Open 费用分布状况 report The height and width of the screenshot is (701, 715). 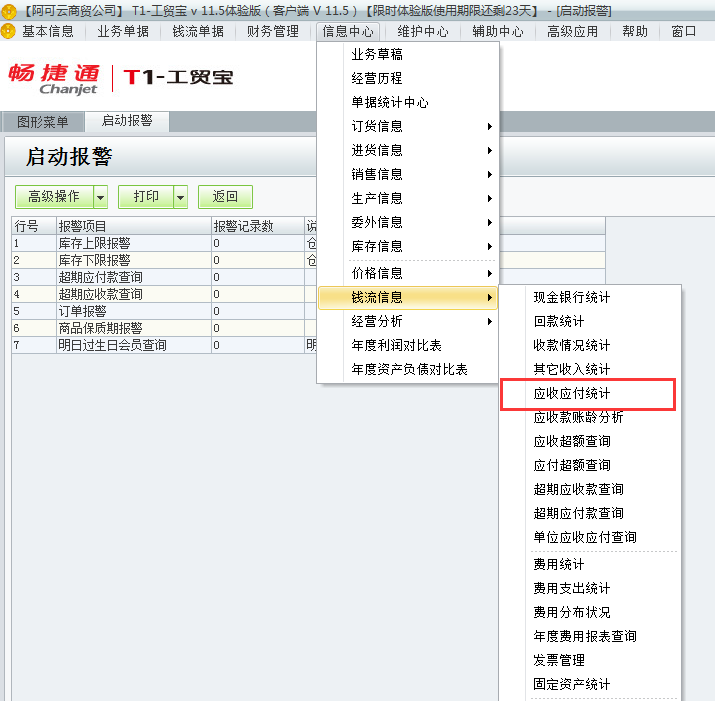coord(590,612)
